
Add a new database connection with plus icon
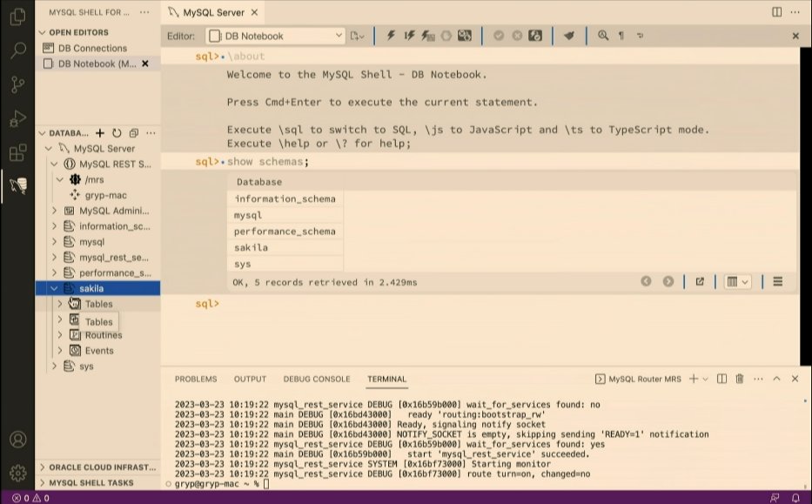[x=100, y=133]
